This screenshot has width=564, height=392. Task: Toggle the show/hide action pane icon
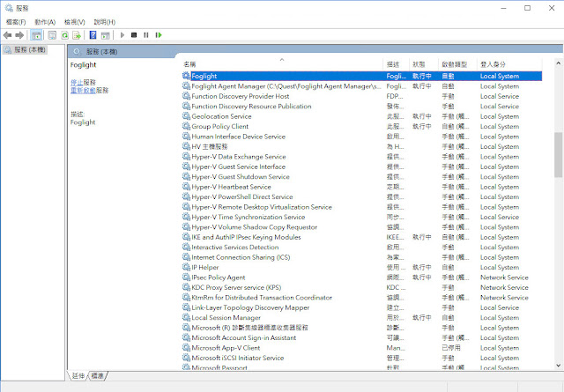click(x=106, y=35)
